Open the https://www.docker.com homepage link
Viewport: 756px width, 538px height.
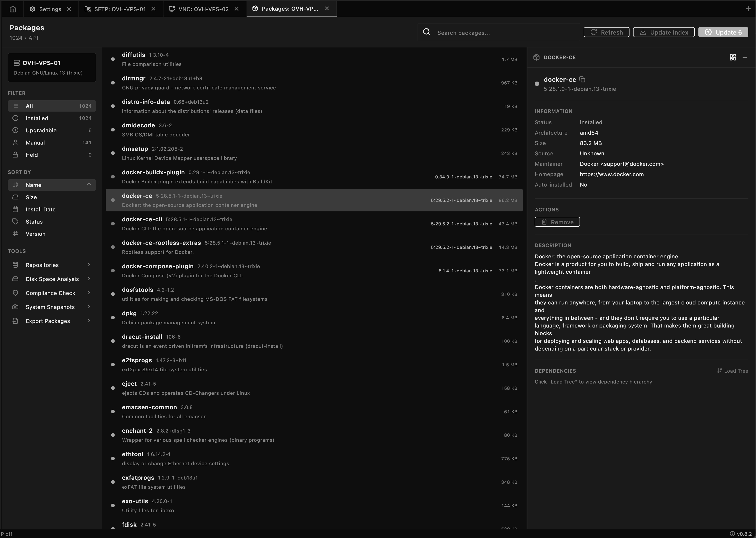612,174
